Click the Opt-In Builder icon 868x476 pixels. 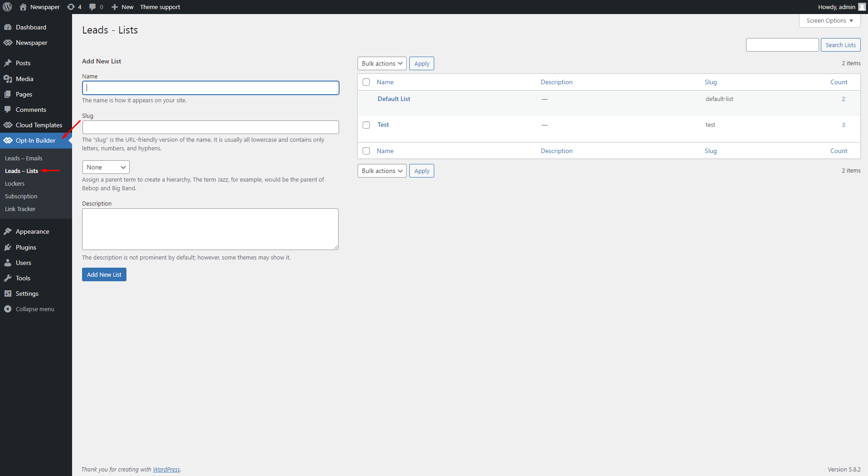pyautogui.click(x=8, y=140)
